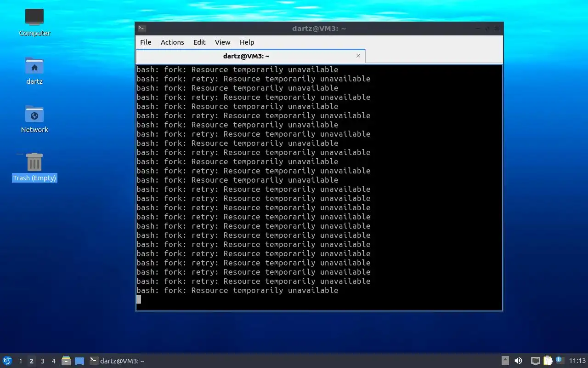
Task: Close the dartz@VM3 terminal tab
Action: [358, 56]
